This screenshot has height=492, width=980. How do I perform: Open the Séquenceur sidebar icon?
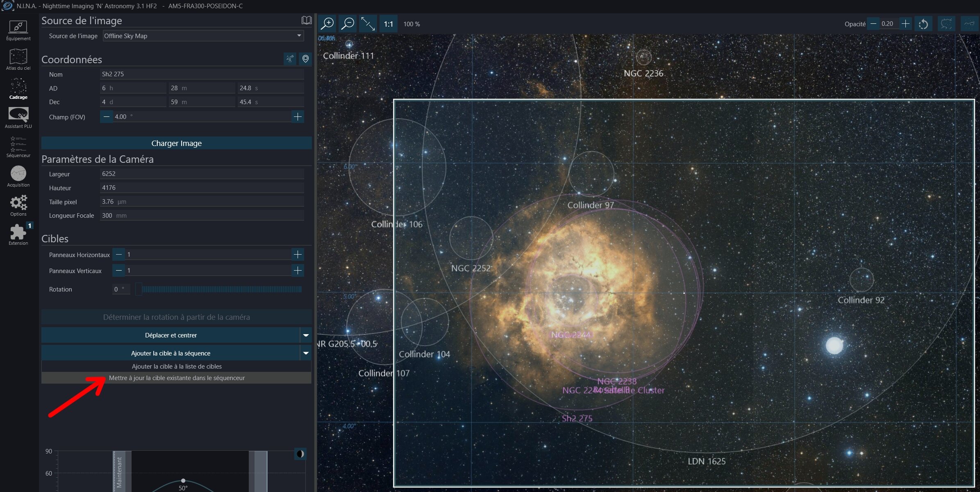[x=18, y=147]
